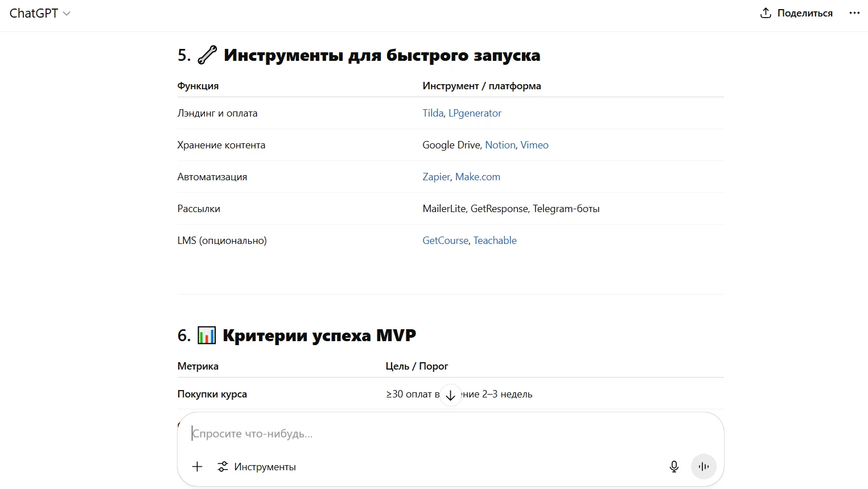The width and height of the screenshot is (868, 489).
Task: Select the Лэндинг и оплата cell
Action: click(x=217, y=113)
